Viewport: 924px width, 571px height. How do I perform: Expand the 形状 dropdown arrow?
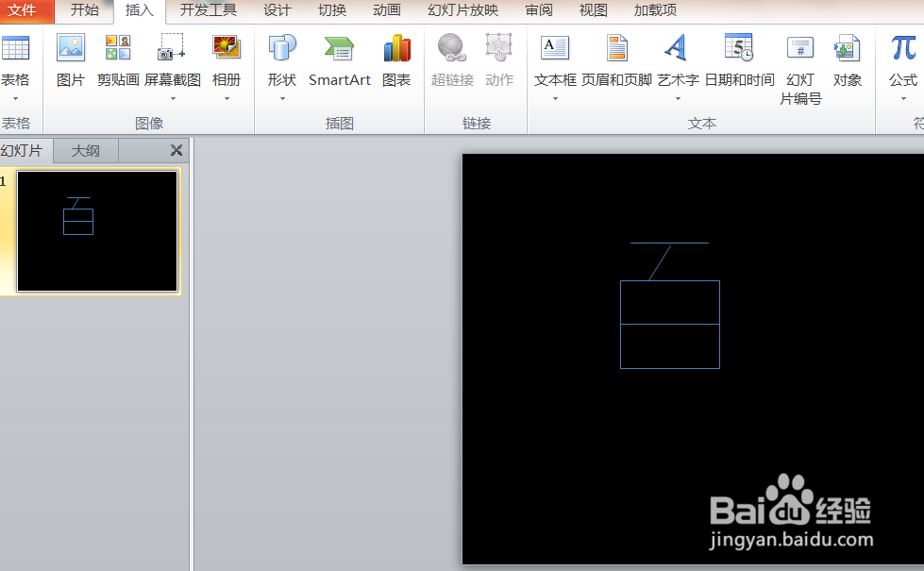[x=282, y=98]
